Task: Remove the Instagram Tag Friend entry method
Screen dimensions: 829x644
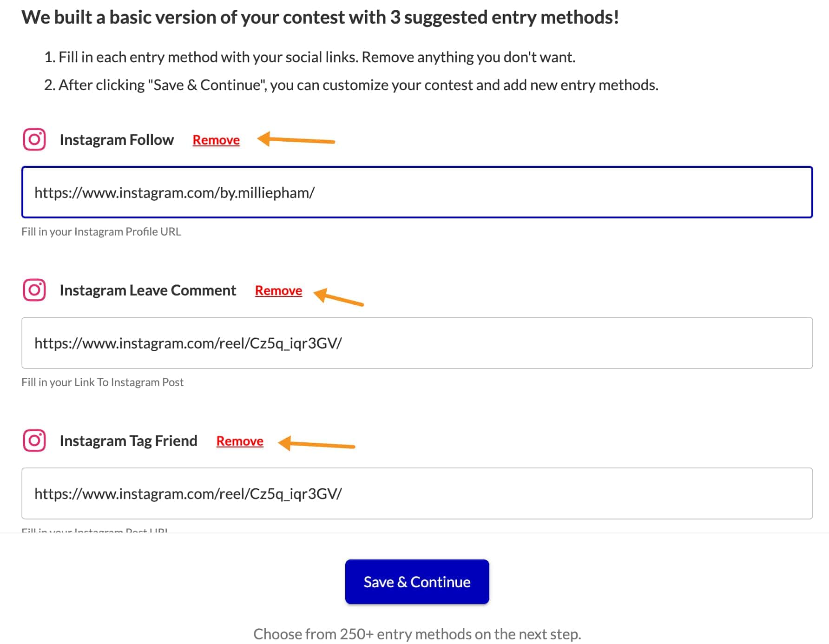Action: coord(239,440)
